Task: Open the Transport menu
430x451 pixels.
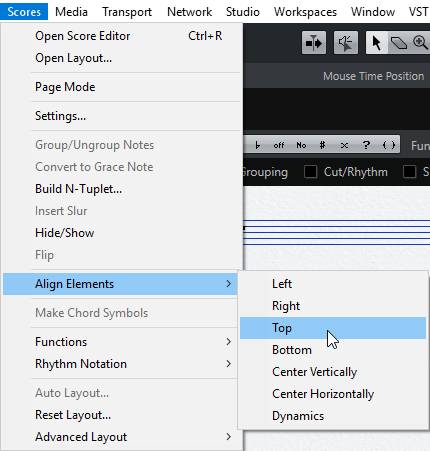Action: (x=127, y=12)
